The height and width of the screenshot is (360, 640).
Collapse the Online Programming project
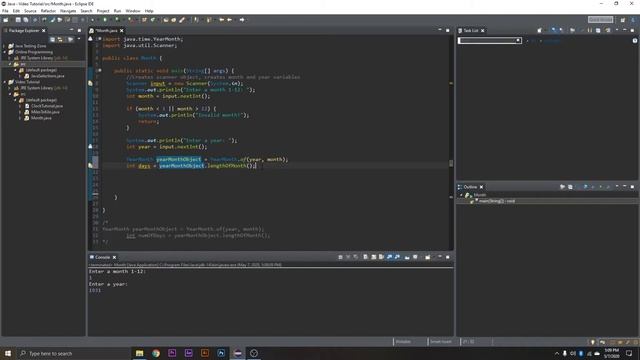[5, 52]
